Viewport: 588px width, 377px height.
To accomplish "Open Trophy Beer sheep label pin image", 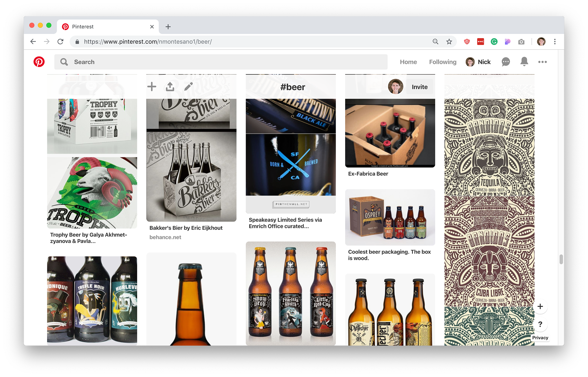I will 92,192.
